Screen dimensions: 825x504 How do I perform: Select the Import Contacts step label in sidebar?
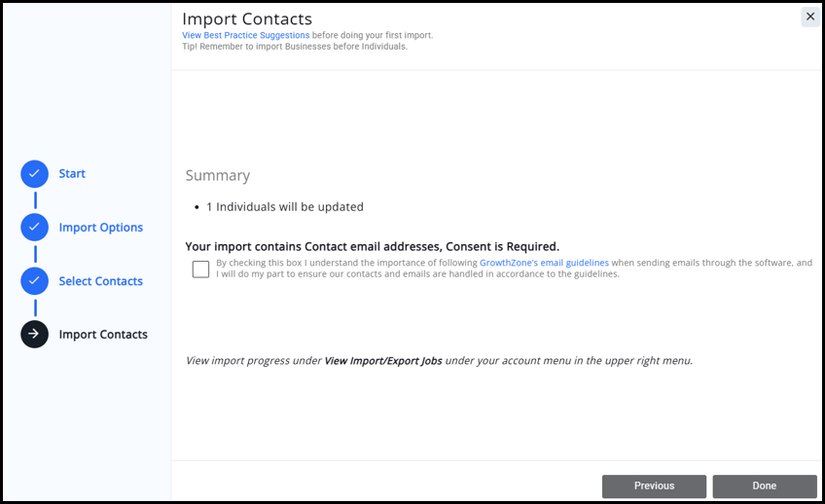tap(103, 335)
